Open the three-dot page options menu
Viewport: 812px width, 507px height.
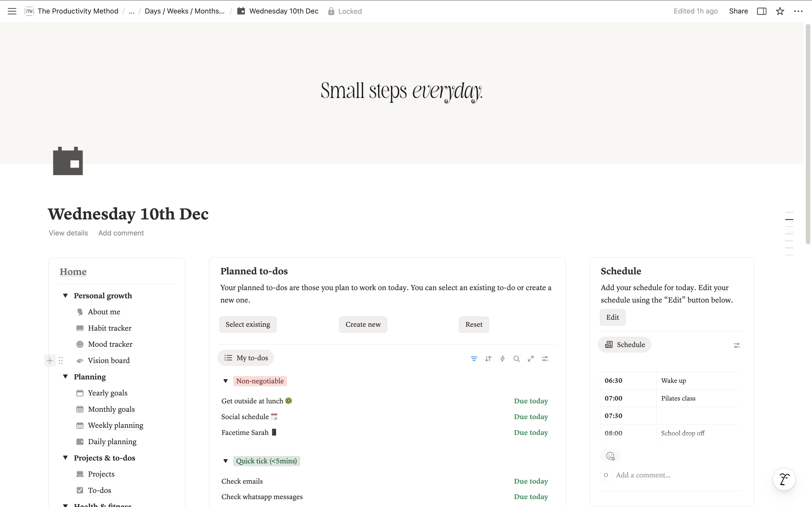pyautogui.click(x=798, y=11)
